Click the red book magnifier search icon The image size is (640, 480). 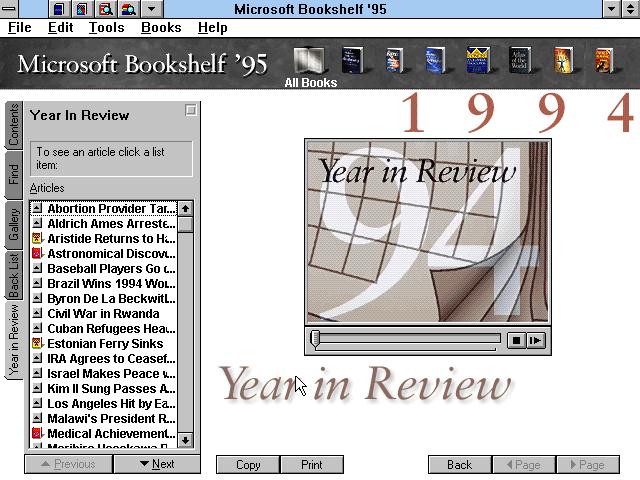(106, 9)
